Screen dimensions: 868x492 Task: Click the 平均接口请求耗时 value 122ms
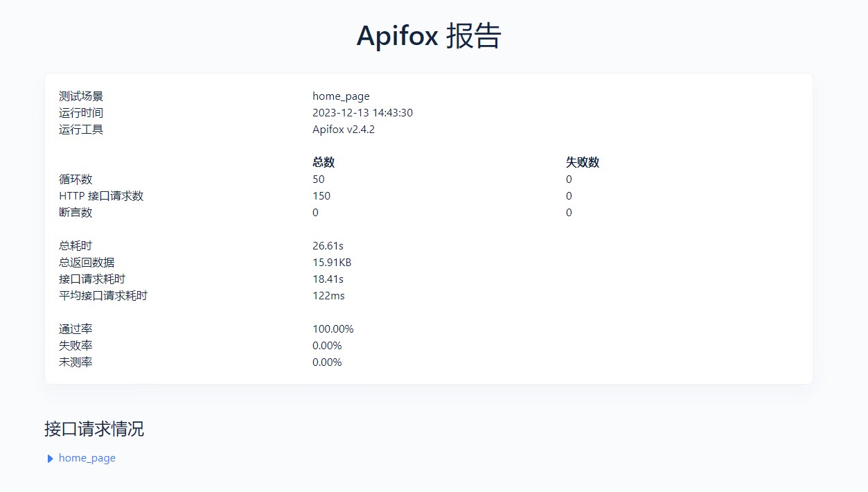(328, 296)
